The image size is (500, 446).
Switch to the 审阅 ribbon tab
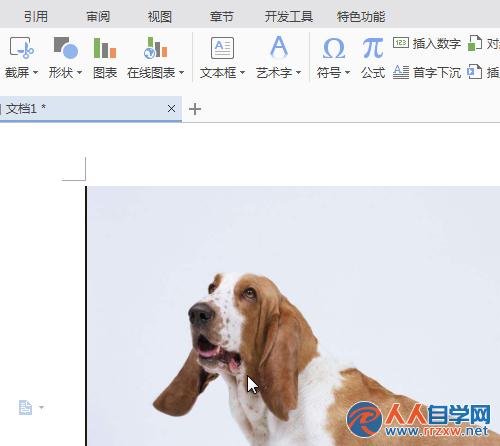[98, 16]
